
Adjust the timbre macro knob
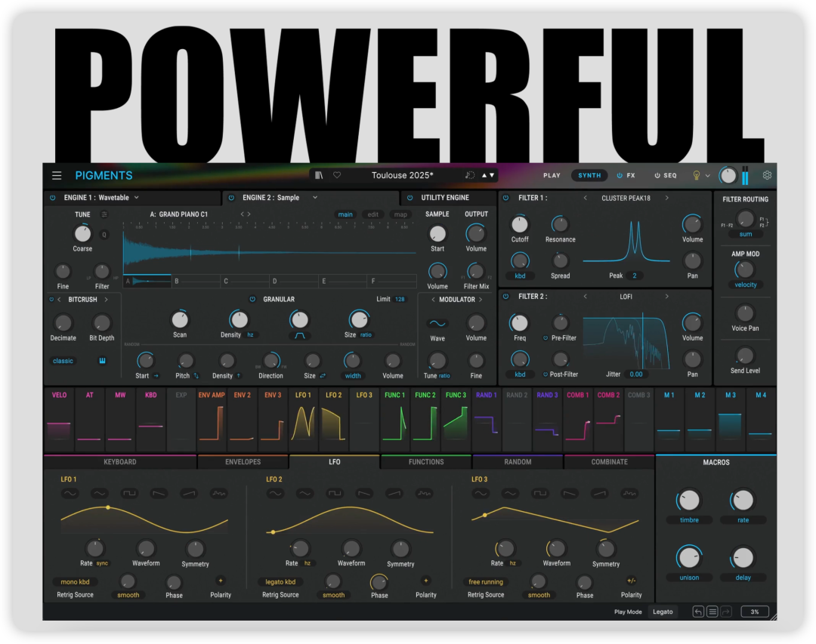tap(689, 501)
